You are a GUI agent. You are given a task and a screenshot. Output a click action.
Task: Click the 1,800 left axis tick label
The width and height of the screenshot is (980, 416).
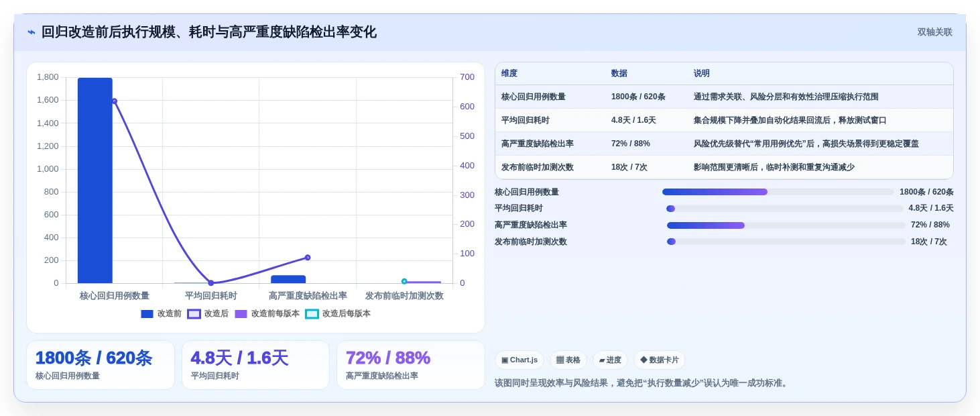[48, 77]
